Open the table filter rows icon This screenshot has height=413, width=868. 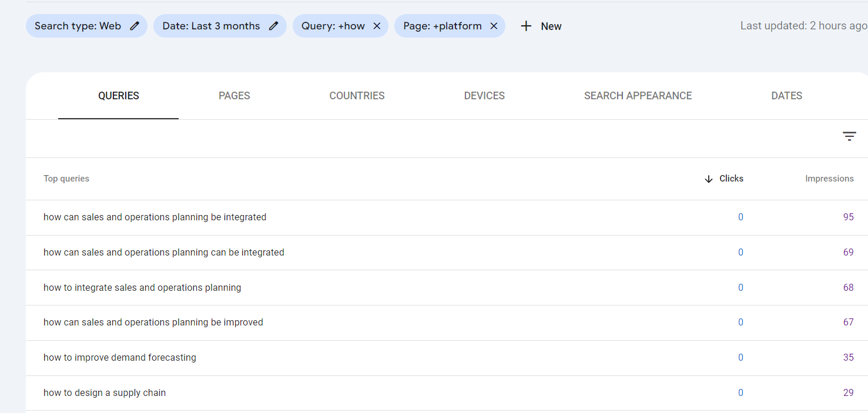click(849, 136)
